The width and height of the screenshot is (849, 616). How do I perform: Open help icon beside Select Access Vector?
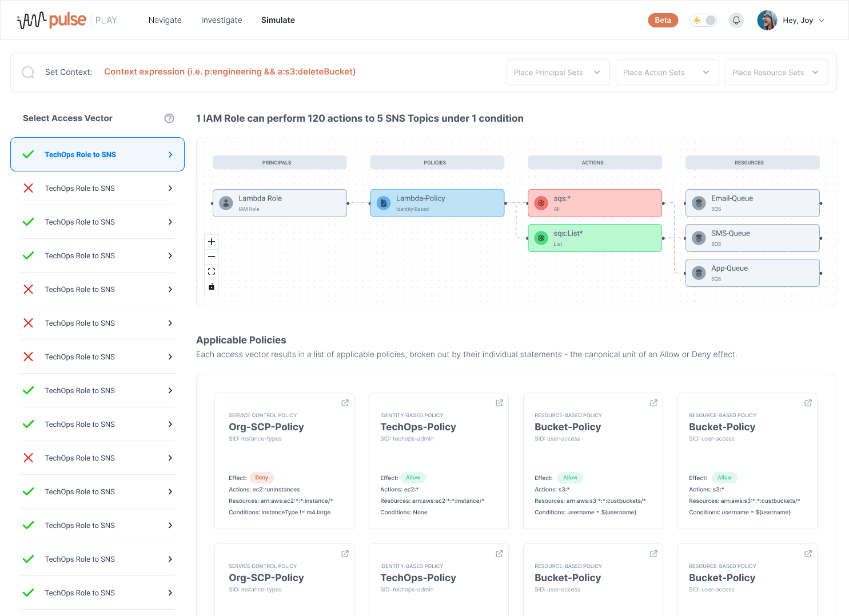point(169,118)
